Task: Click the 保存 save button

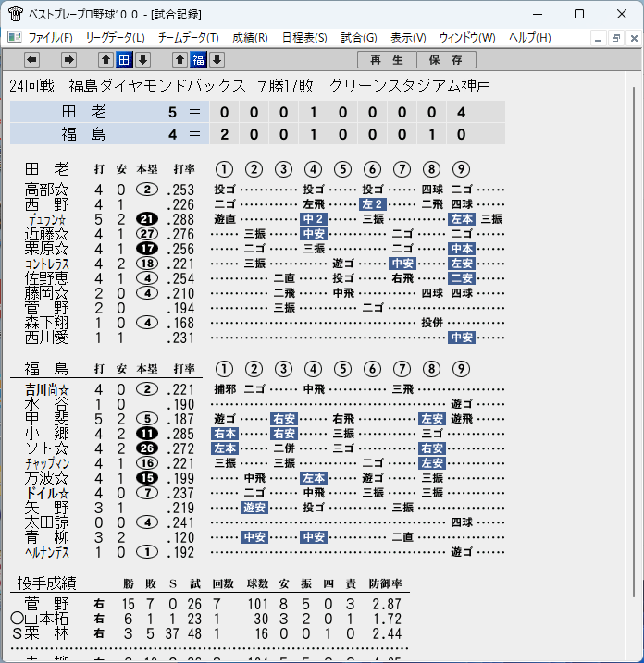Action: pyautogui.click(x=446, y=59)
